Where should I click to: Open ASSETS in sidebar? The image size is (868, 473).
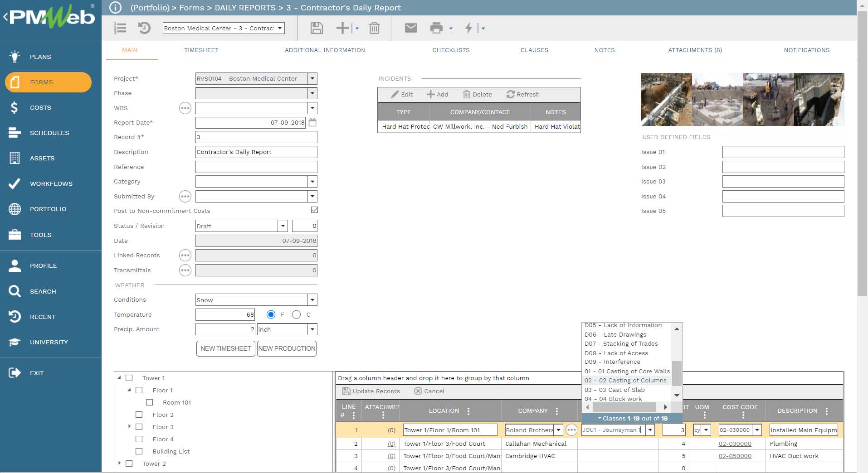tap(42, 158)
